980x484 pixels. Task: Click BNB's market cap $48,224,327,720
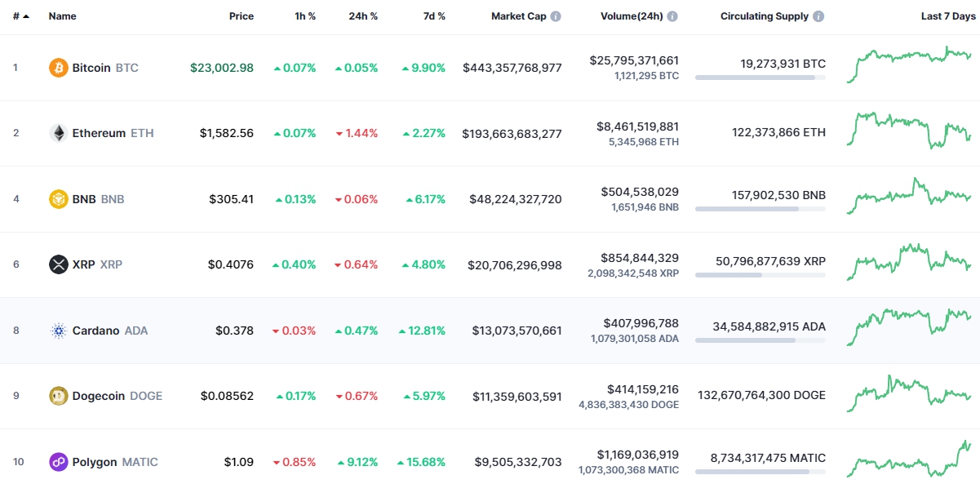[516, 199]
